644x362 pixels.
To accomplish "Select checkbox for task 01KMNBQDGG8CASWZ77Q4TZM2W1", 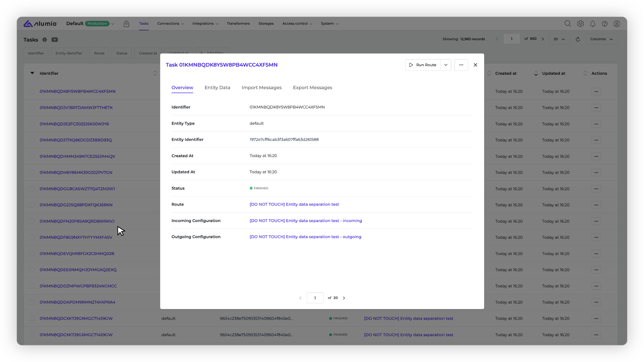I will click(32, 189).
